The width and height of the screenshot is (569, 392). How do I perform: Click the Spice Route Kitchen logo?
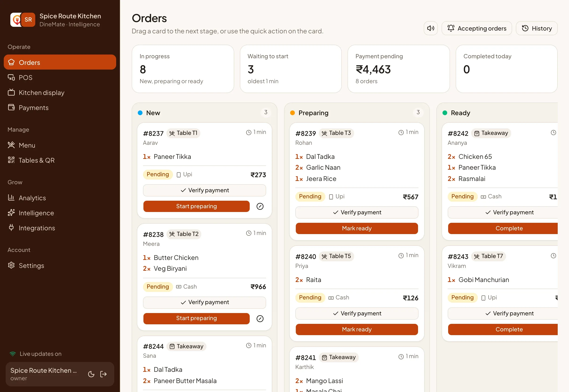point(23,20)
